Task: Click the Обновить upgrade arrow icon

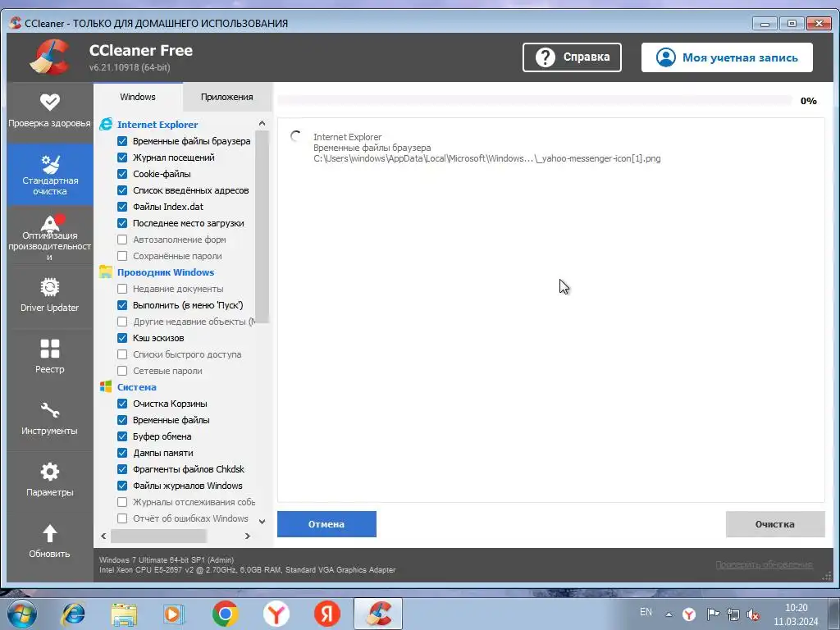Action: coord(50,533)
